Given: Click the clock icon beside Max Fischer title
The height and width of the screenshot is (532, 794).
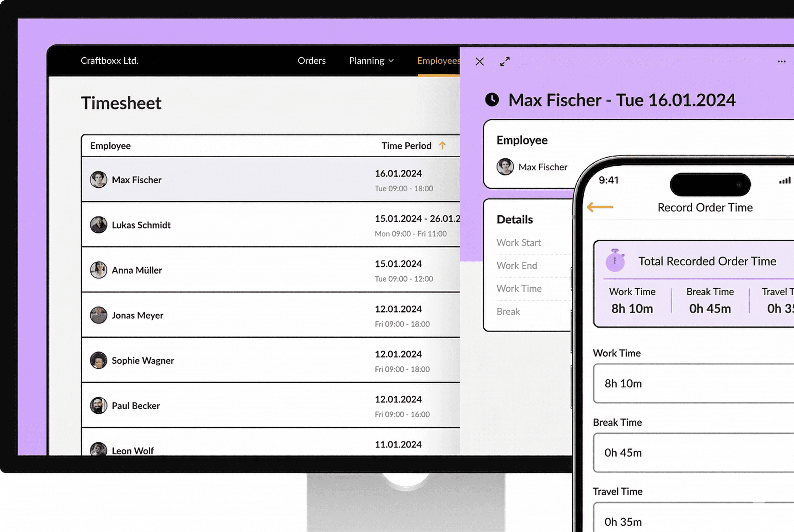Looking at the screenshot, I should (x=492, y=100).
